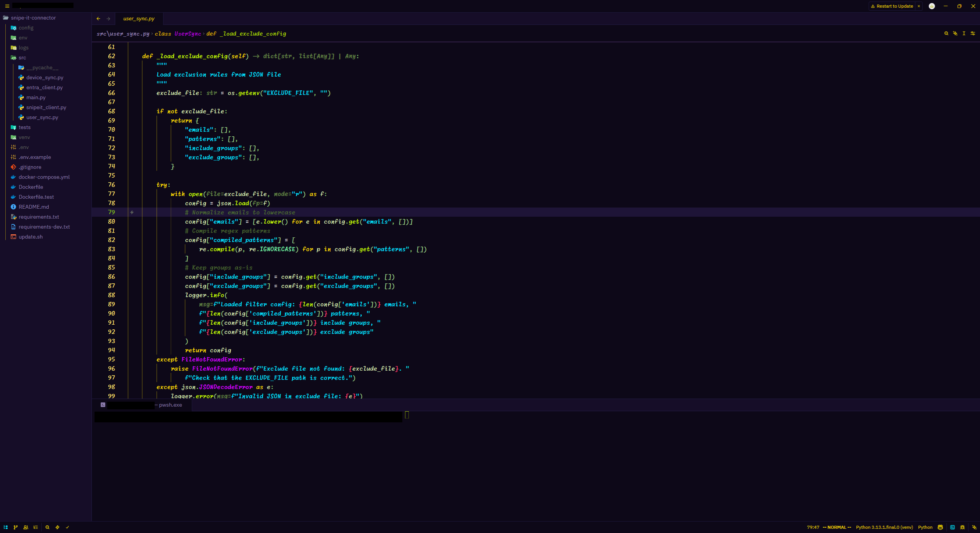
Task: Click the -- NORMAL -- vim mode indicator
Action: click(x=837, y=527)
